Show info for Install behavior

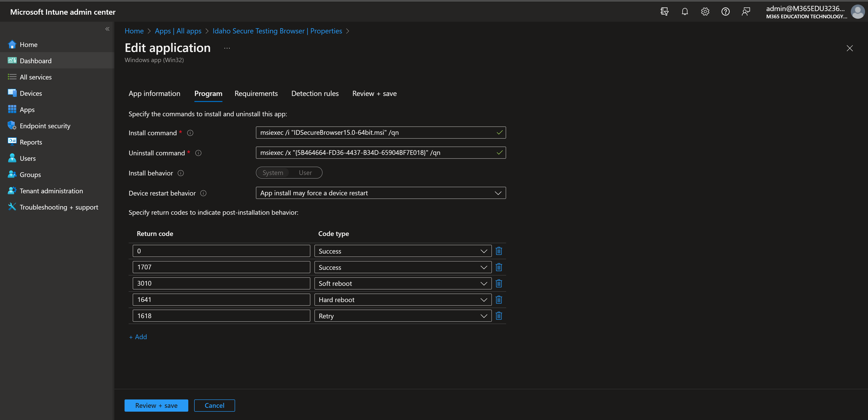click(x=181, y=173)
